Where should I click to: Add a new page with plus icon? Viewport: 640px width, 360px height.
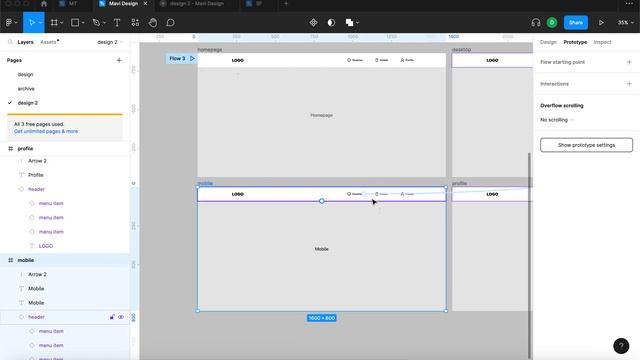(119, 60)
